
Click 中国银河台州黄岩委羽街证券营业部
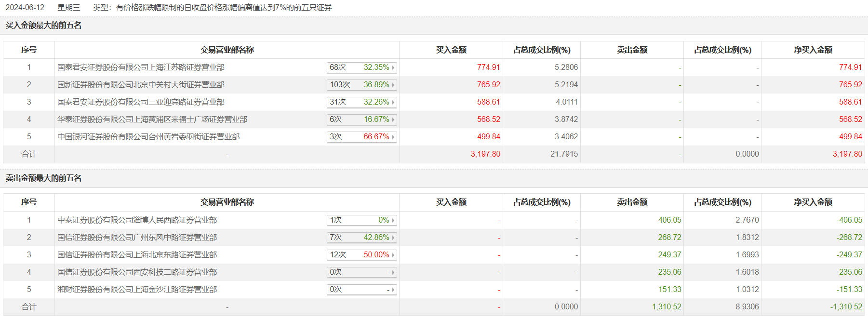[x=148, y=137]
